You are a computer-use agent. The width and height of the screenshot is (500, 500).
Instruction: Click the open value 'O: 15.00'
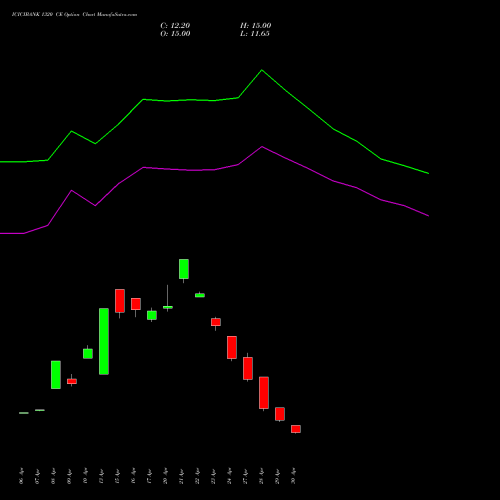pyautogui.click(x=175, y=34)
